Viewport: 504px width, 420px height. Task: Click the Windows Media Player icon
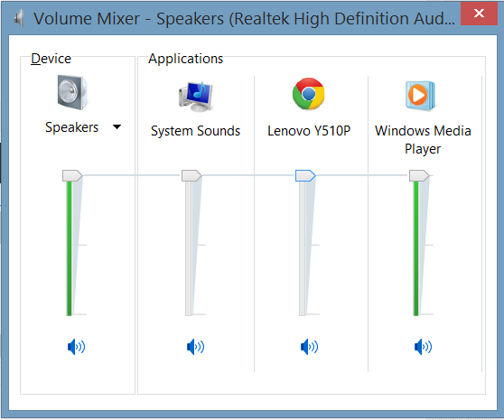[x=420, y=96]
